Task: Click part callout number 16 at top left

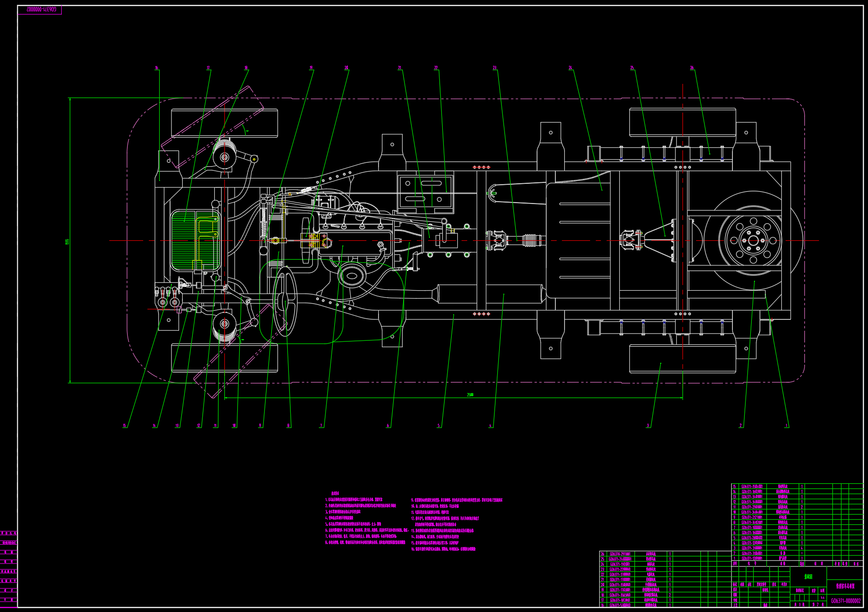Action: [x=156, y=68]
